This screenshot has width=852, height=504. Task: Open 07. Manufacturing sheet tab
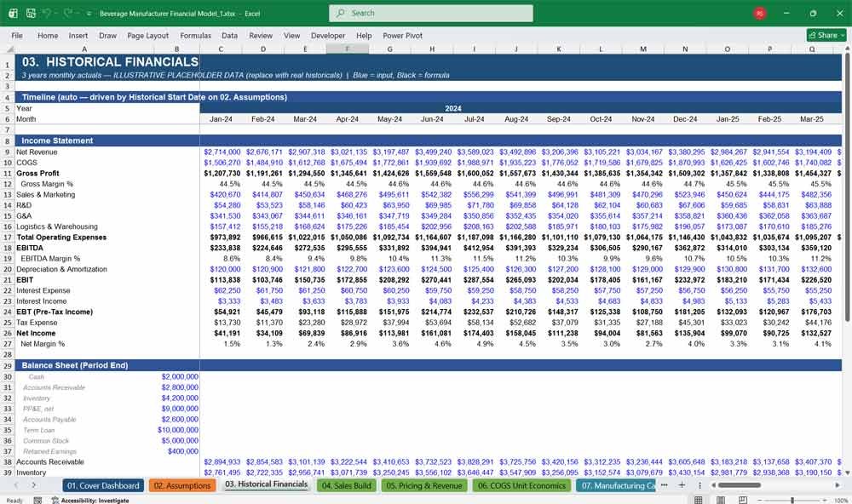(x=616, y=485)
